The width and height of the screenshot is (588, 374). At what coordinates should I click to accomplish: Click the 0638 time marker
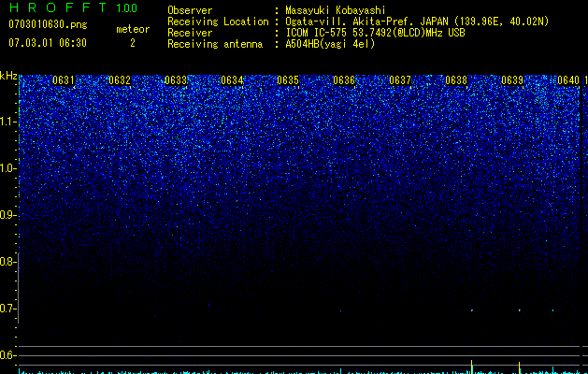tap(456, 80)
